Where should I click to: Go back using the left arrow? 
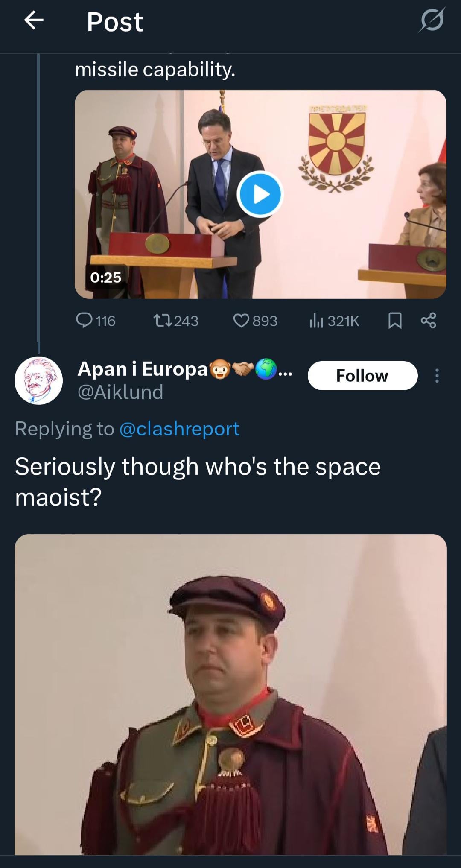pyautogui.click(x=34, y=20)
